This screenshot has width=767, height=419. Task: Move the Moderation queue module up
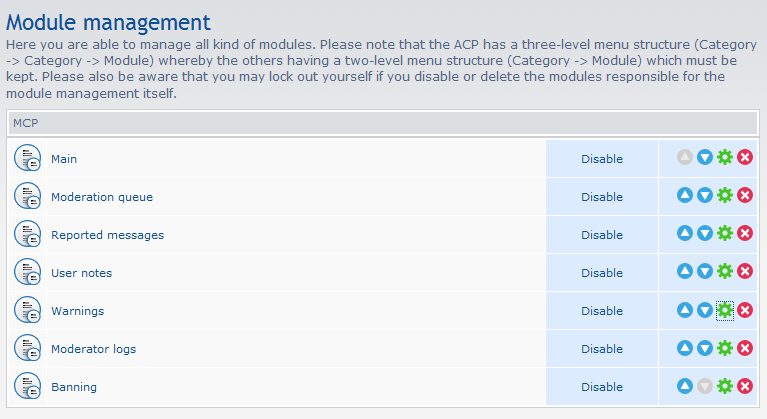685,196
